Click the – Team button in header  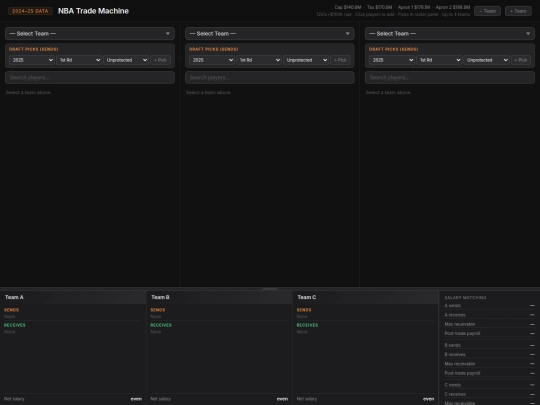click(487, 11)
